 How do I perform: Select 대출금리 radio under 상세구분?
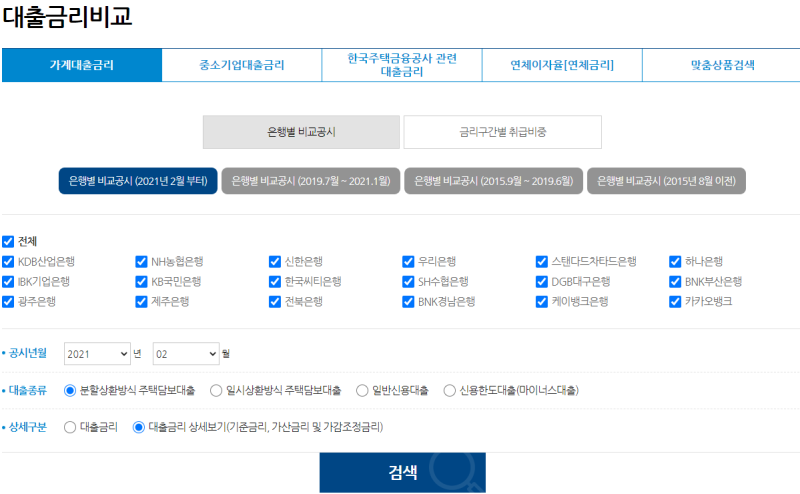coord(70,427)
